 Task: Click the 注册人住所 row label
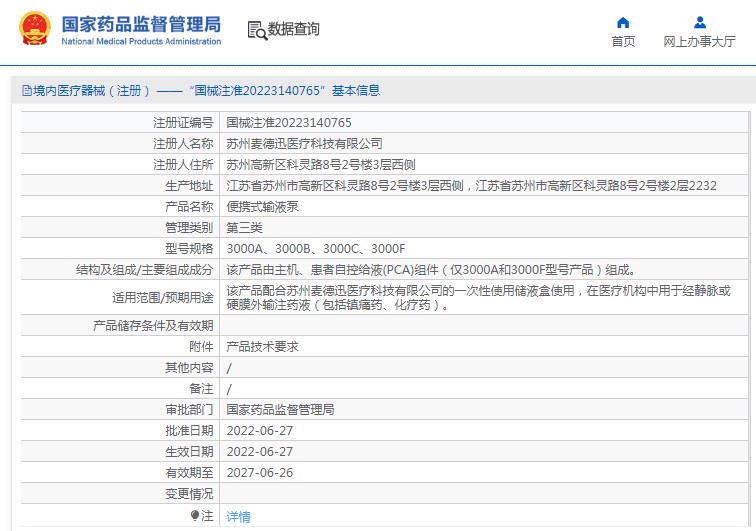click(x=183, y=165)
